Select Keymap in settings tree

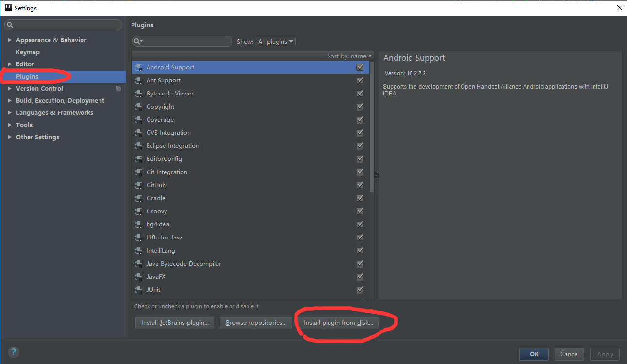28,52
